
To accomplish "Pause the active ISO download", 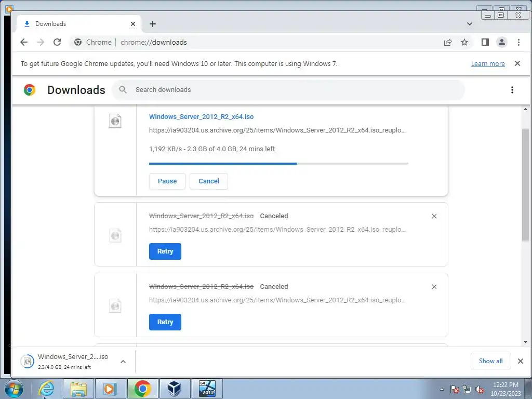I will (167, 181).
